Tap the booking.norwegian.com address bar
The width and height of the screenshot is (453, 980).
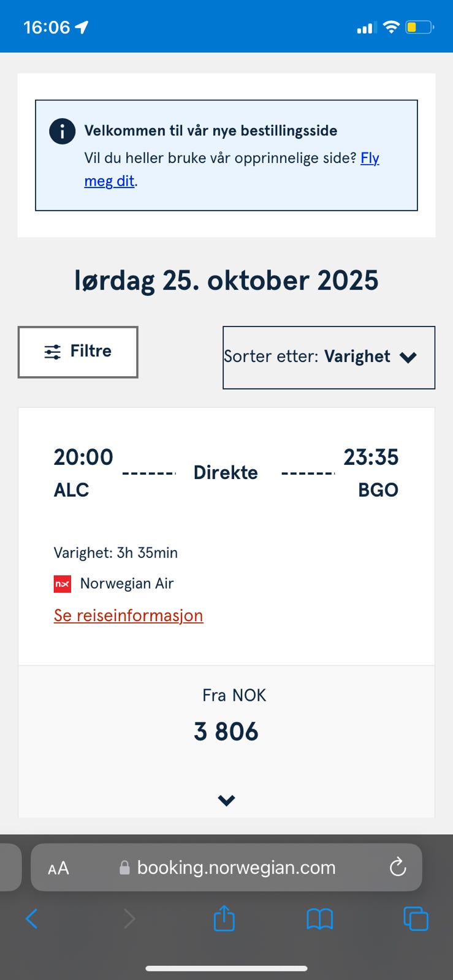pos(236,867)
